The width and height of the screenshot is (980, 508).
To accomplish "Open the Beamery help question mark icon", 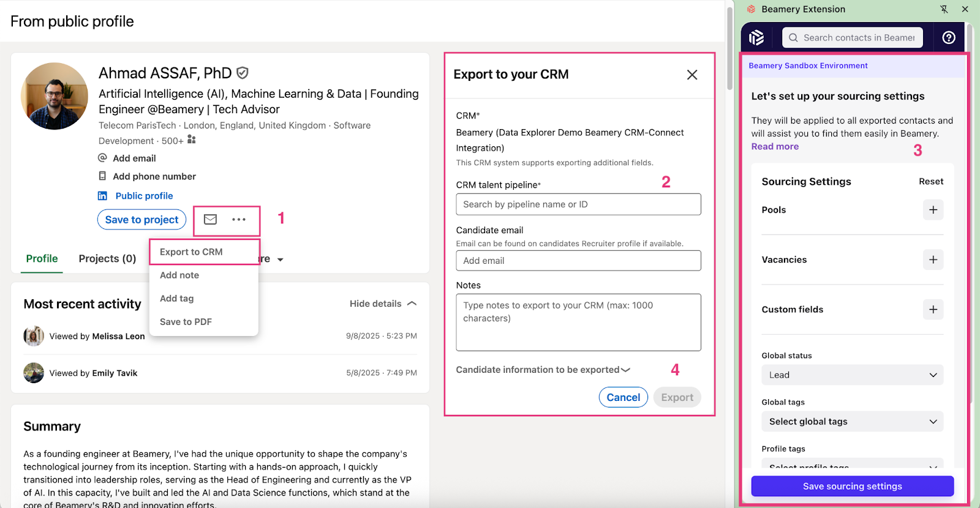I will point(948,38).
